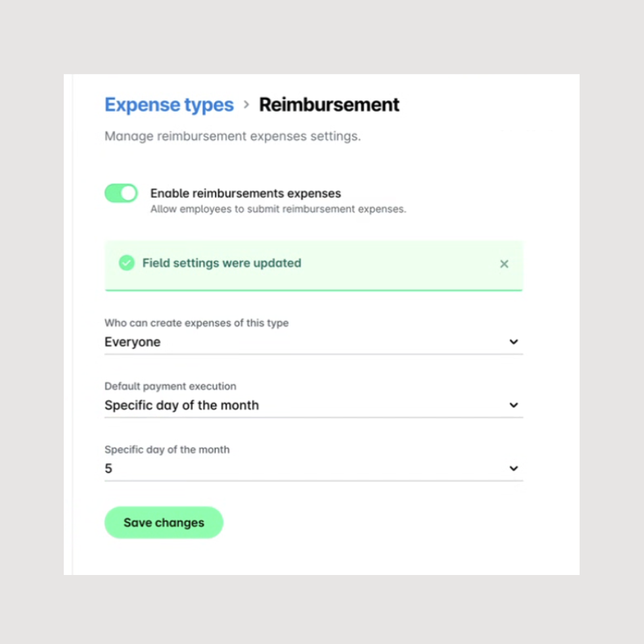Click 'Manage reimbursement expenses settings' description
The height and width of the screenshot is (644, 644).
click(233, 137)
